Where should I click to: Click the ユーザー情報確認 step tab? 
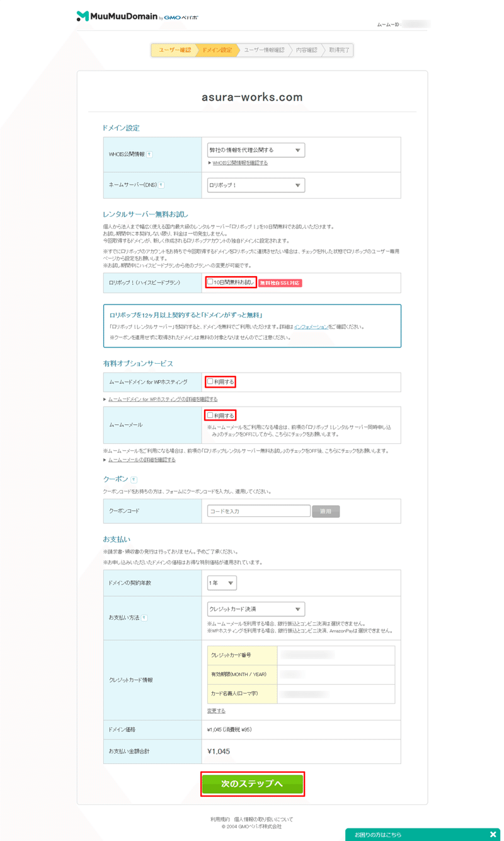pyautogui.click(x=264, y=50)
